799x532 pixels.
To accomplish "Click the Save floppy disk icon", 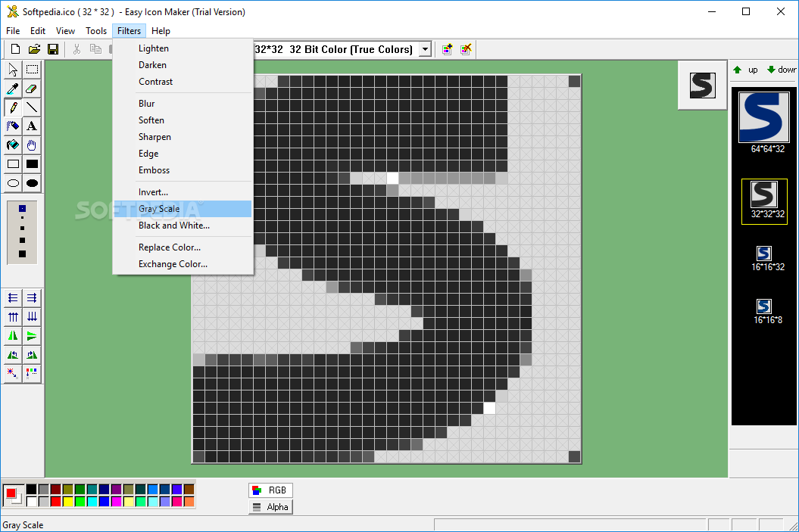I will click(53, 49).
